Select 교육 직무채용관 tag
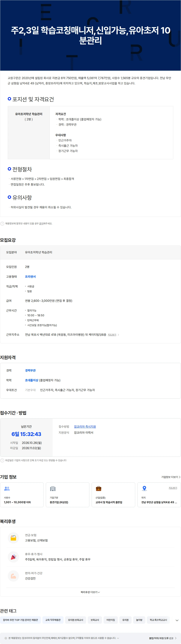This screenshot has width=181, height=644. pyautogui.click(x=53, y=620)
